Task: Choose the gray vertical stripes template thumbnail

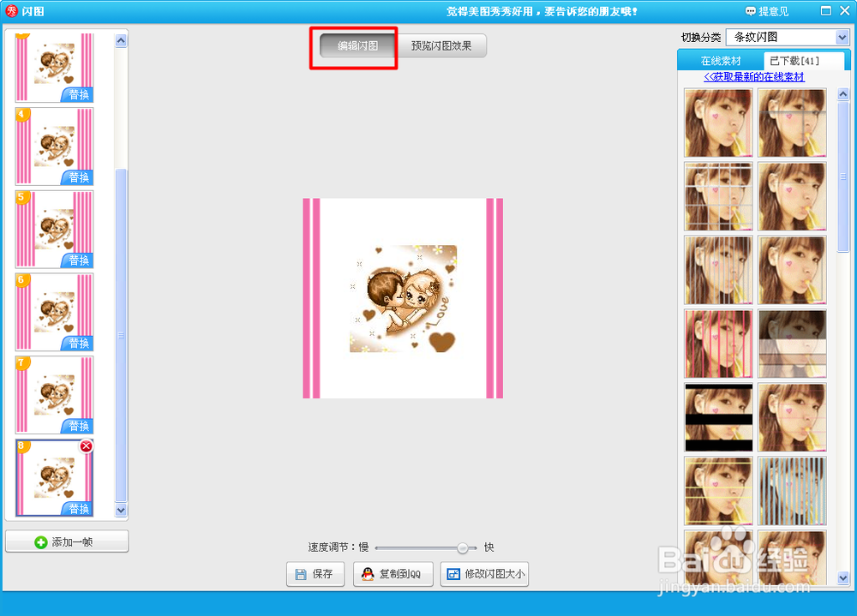Action: 718,270
